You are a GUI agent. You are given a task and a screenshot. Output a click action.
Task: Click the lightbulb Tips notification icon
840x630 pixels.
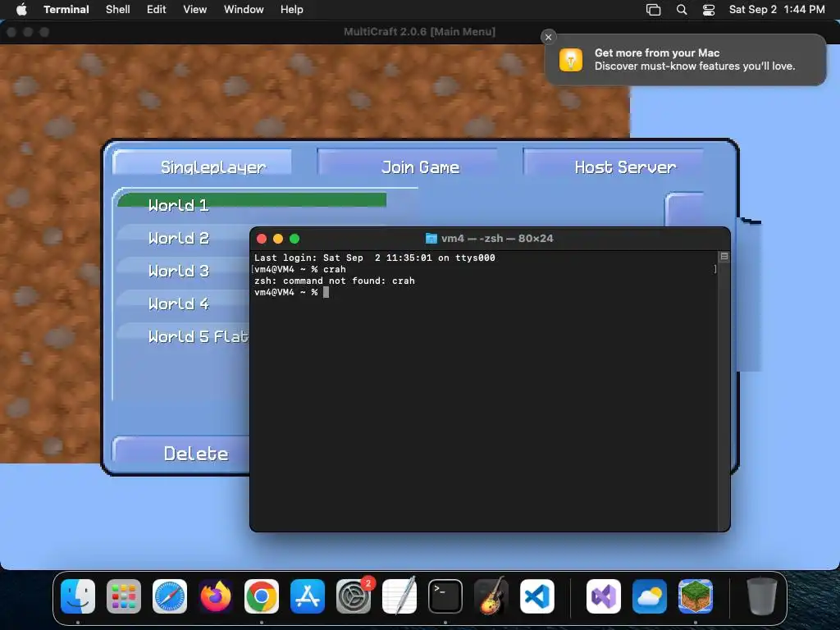point(571,59)
